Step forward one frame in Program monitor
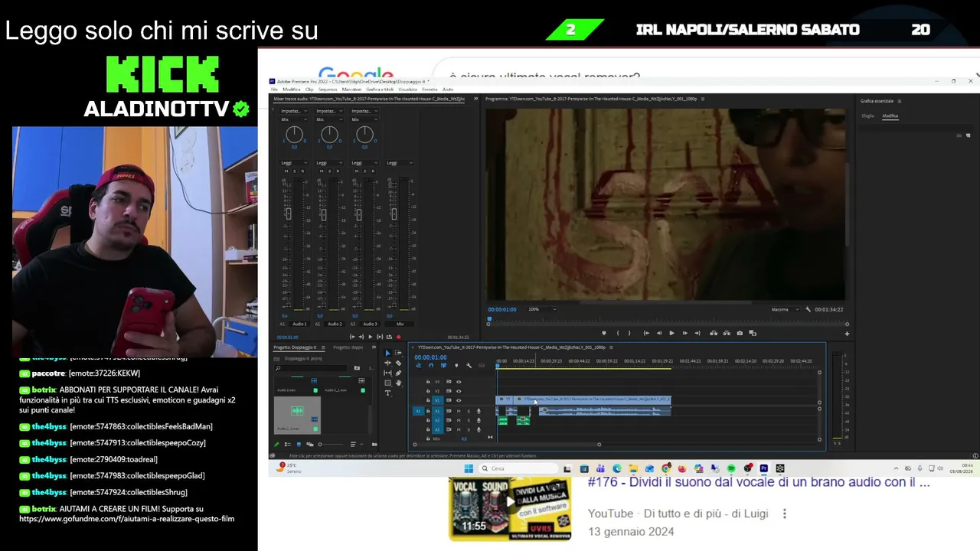Screen dimensions: 980x551 (x=684, y=333)
